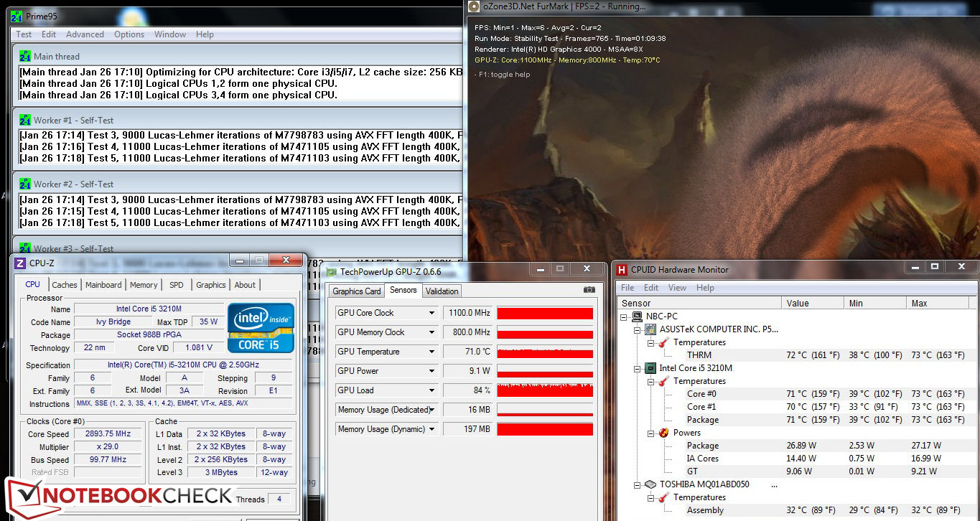Collapse Temperatures under Intel Core i5 3210M
This screenshot has height=521, width=980.
pyautogui.click(x=650, y=381)
